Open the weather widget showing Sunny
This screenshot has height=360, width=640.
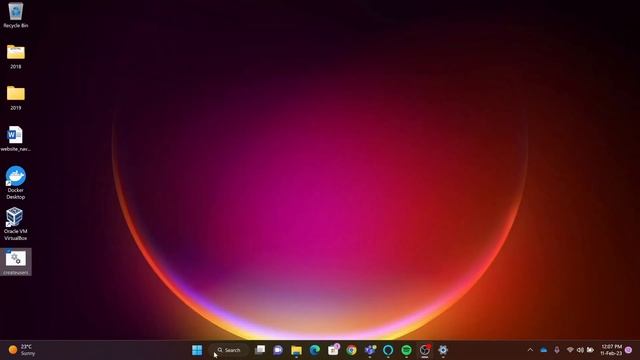click(x=22, y=350)
